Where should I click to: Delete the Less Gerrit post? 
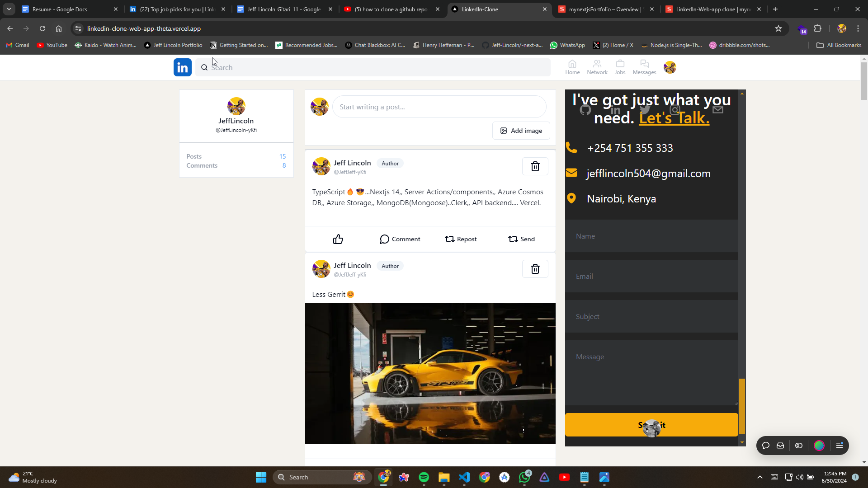click(x=535, y=269)
